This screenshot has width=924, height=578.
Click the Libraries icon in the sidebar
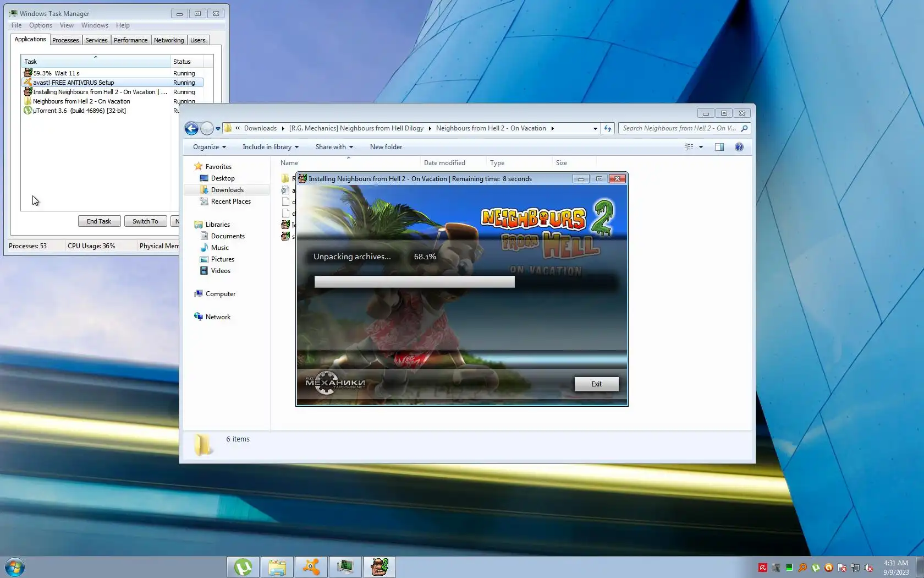click(x=199, y=225)
